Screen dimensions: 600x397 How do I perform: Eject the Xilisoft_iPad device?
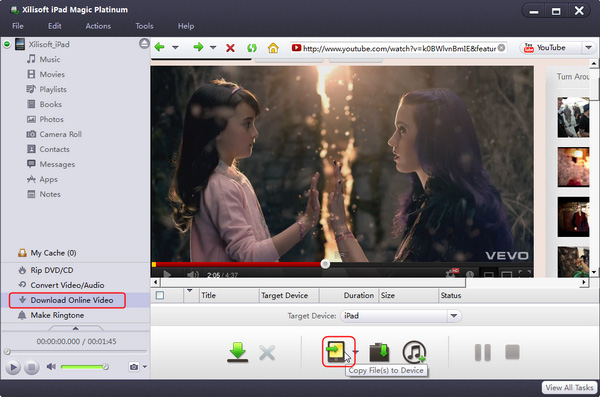144,44
